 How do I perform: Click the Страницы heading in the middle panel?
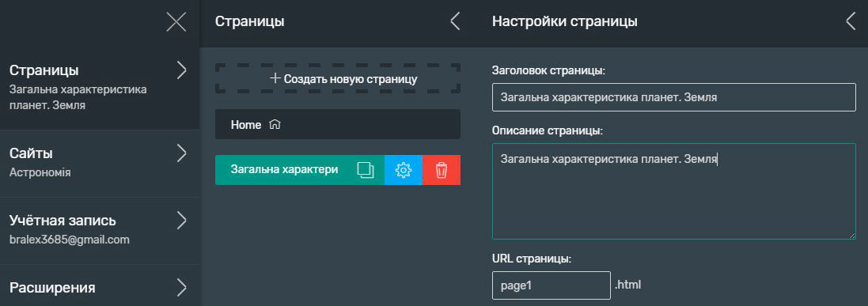[250, 21]
